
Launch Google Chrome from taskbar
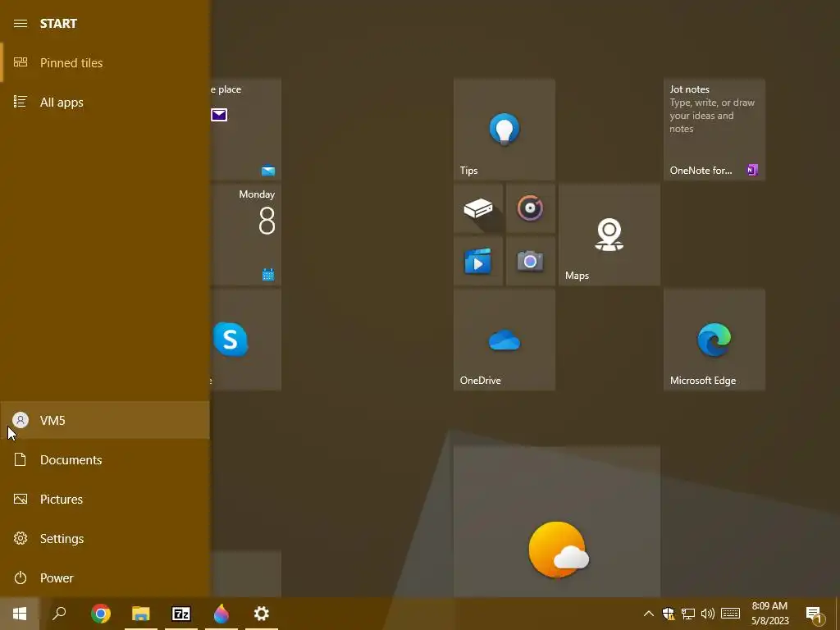(101, 614)
